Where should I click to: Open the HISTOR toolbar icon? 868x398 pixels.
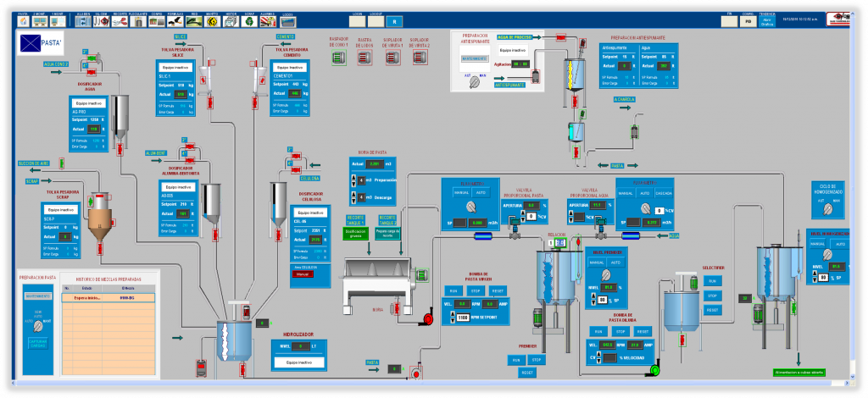(x=231, y=21)
